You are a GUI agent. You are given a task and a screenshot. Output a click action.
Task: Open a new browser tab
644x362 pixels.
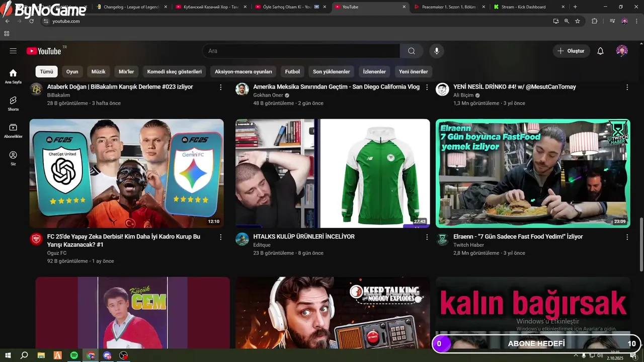click(575, 7)
